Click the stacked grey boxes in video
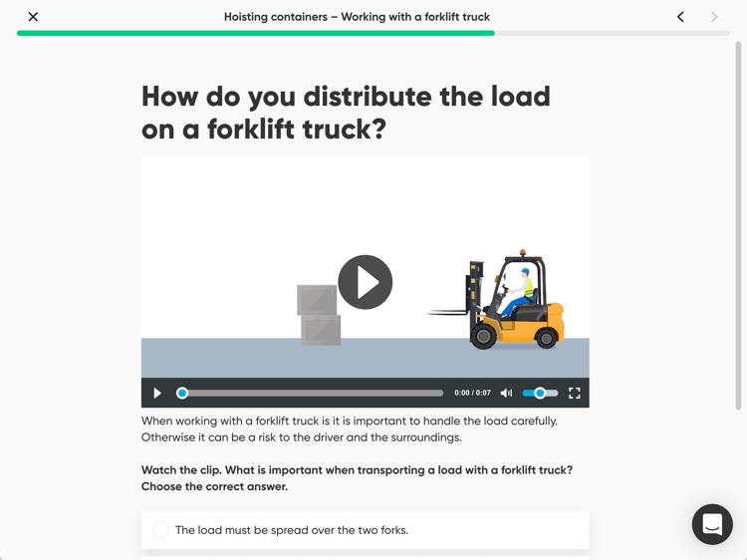 click(x=319, y=315)
